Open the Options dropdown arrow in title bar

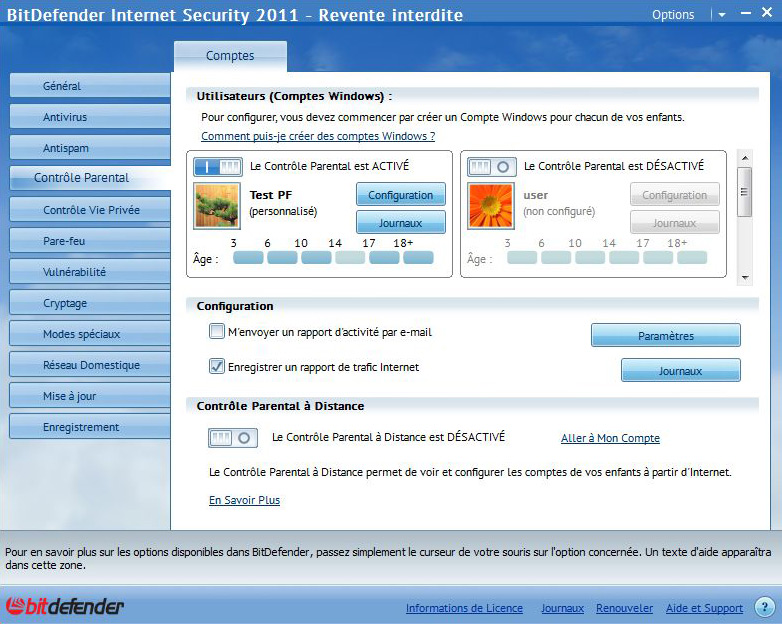tap(722, 15)
